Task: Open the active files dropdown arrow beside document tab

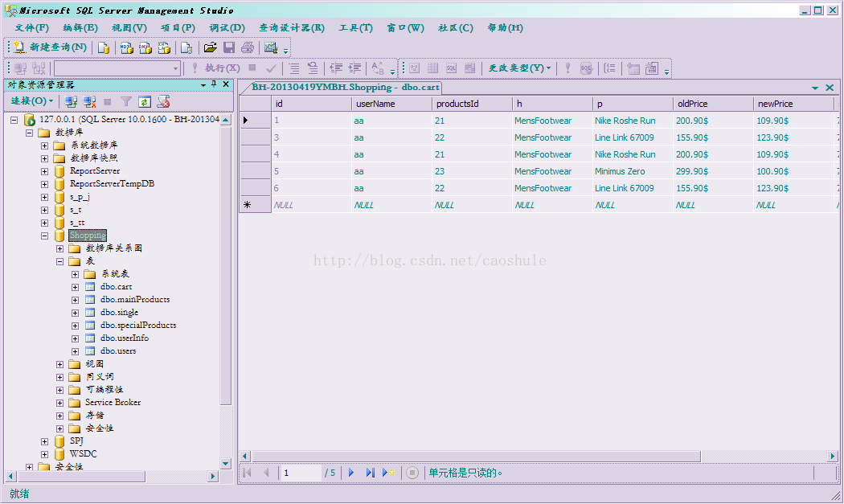Action: 815,88
